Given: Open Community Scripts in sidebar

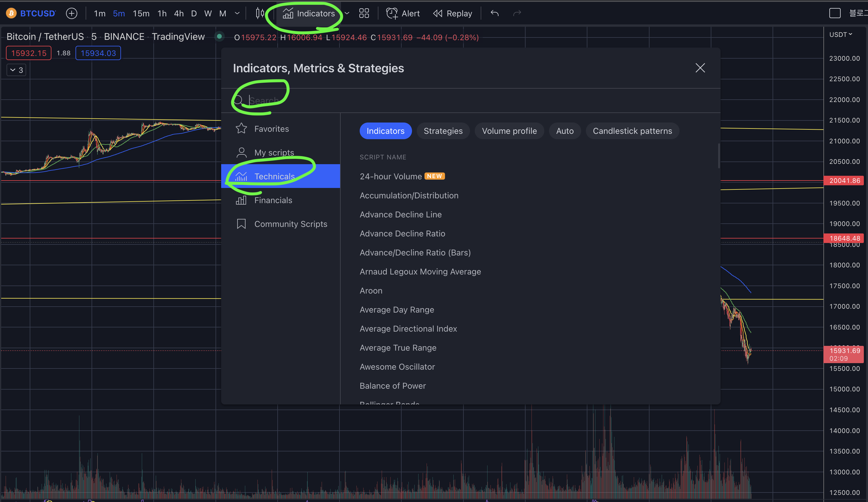Looking at the screenshot, I should click(290, 224).
